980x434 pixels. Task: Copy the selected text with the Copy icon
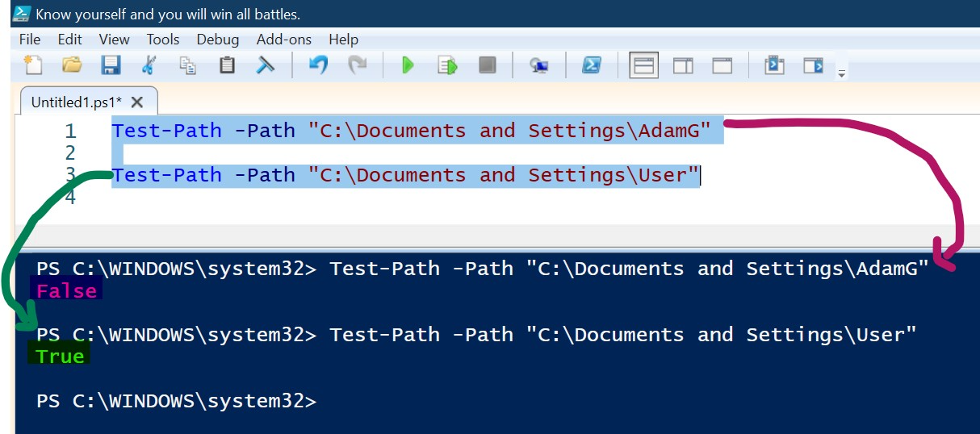click(187, 65)
